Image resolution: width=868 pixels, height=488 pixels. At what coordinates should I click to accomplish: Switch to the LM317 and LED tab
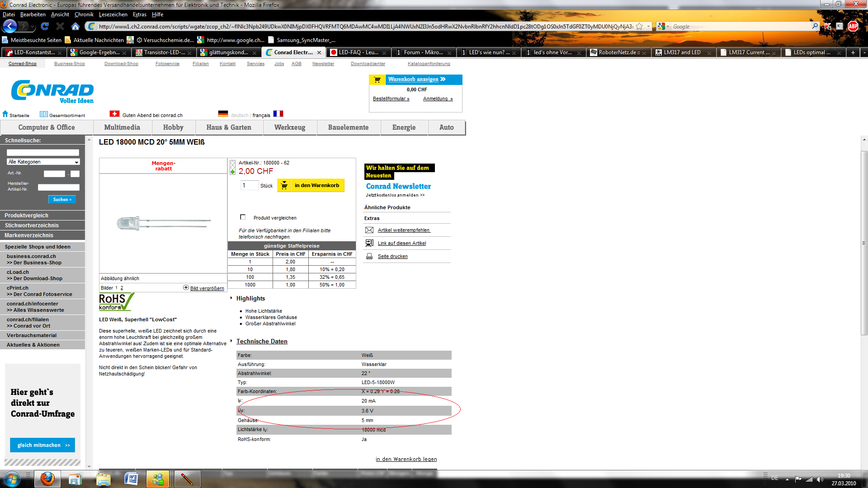683,52
